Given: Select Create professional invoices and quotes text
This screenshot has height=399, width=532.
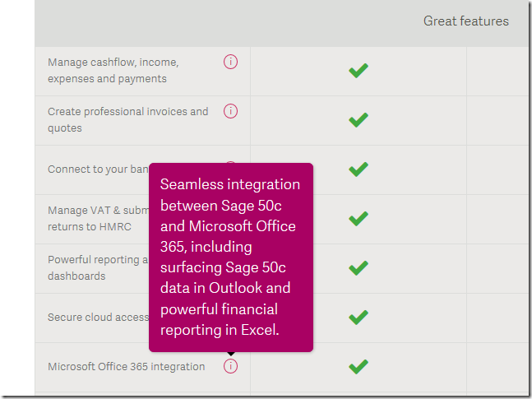Looking at the screenshot, I should pyautogui.click(x=128, y=119).
